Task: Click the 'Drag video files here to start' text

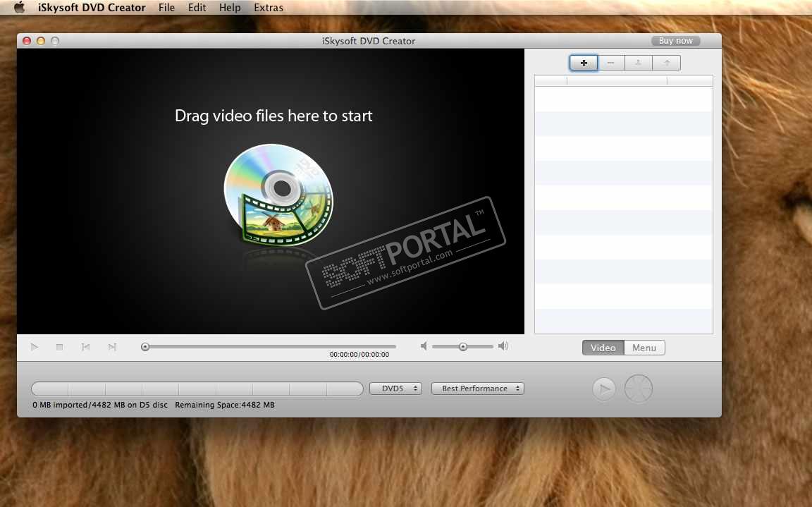Action: tap(273, 116)
